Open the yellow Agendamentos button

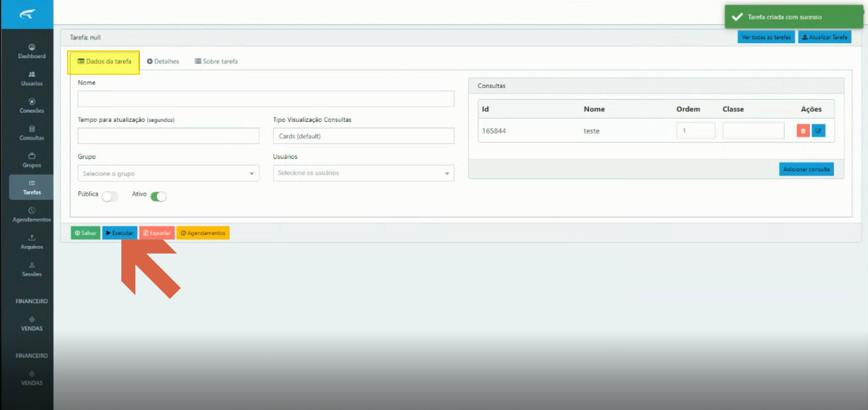(x=202, y=233)
